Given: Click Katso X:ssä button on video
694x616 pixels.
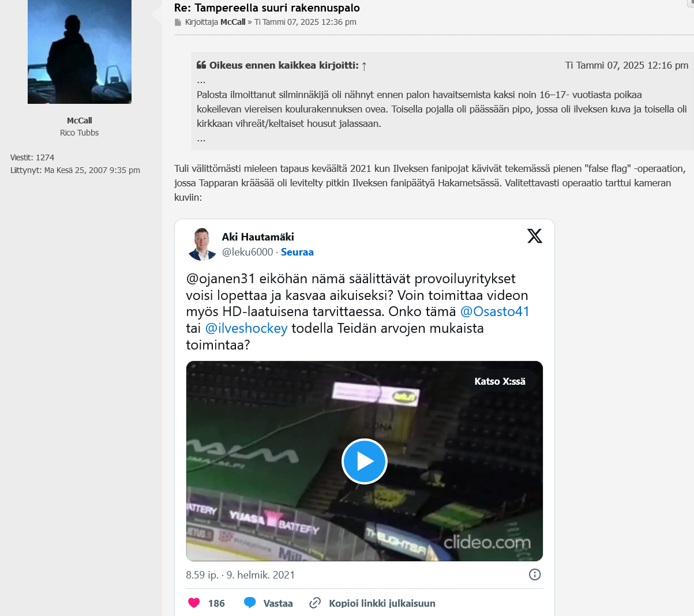Looking at the screenshot, I should click(500, 381).
